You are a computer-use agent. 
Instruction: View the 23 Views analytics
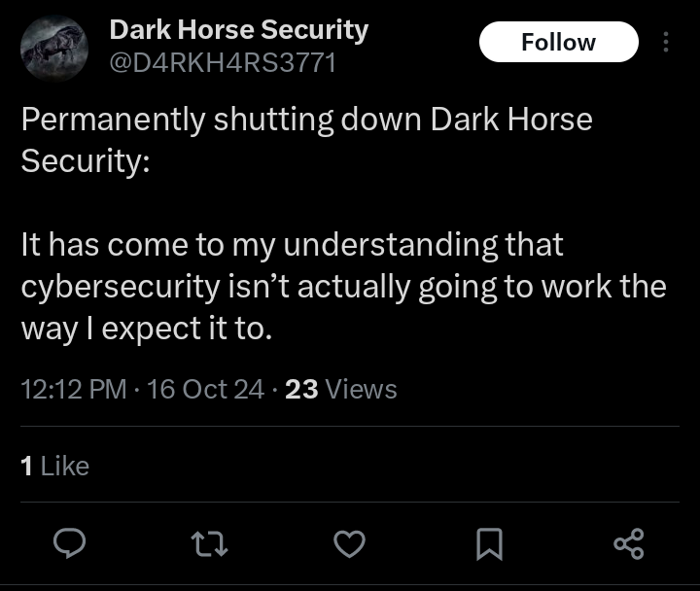point(341,390)
